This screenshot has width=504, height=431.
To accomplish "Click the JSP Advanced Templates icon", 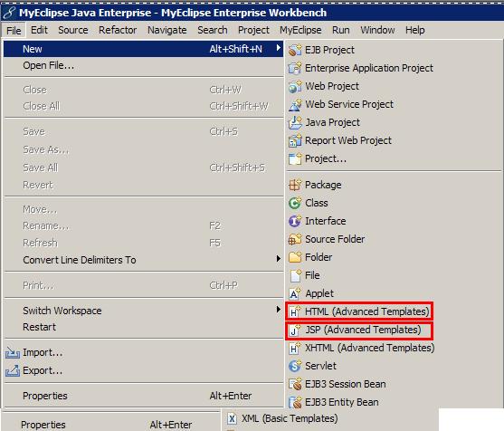I will click(294, 330).
